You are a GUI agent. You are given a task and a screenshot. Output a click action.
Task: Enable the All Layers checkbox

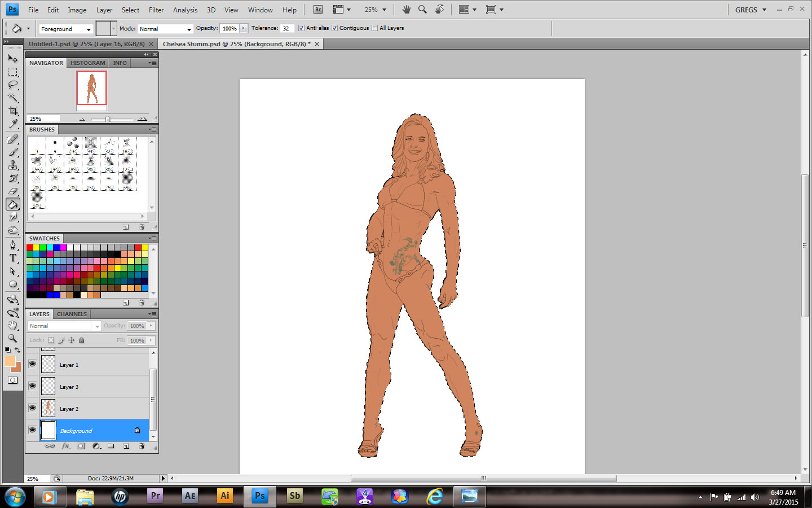pyautogui.click(x=375, y=28)
